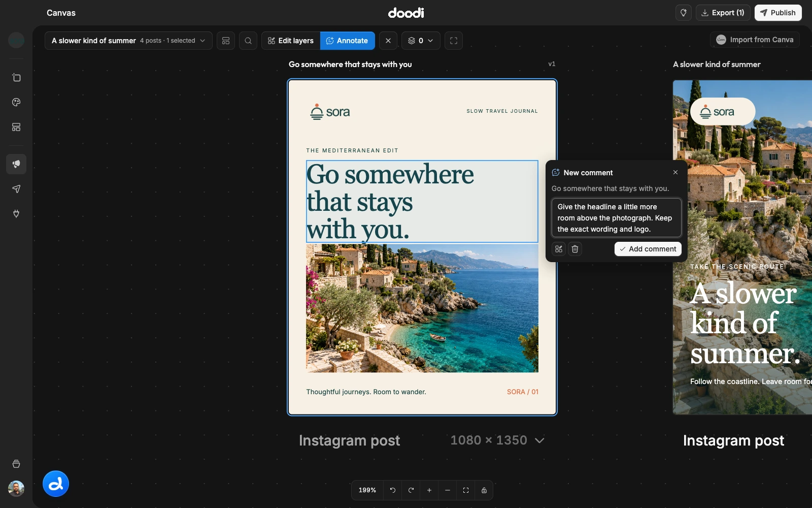
Task: Expand the 'A slower kind of summer' project dropdown
Action: [128, 41]
